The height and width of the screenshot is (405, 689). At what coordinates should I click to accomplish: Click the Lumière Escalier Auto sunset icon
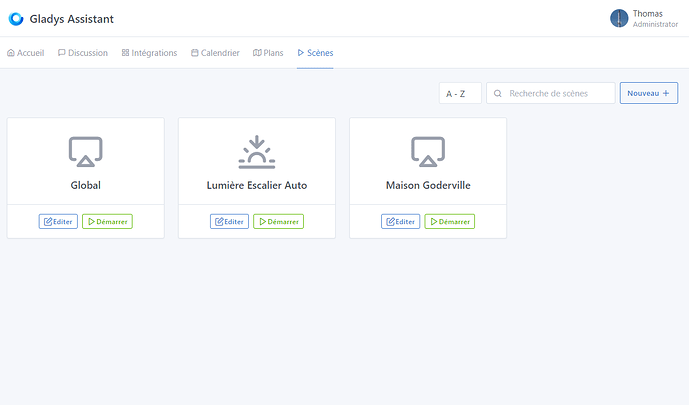pyautogui.click(x=257, y=152)
